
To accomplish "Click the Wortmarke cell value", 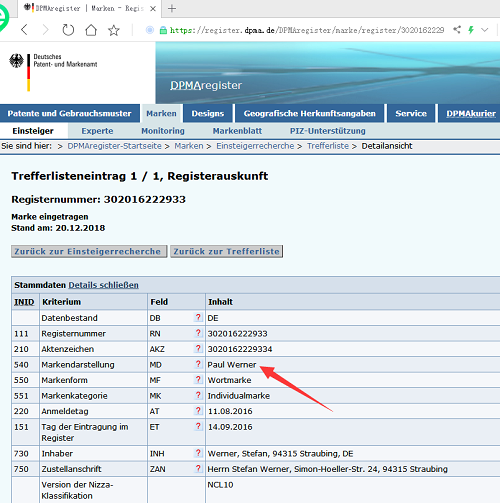I will (229, 380).
